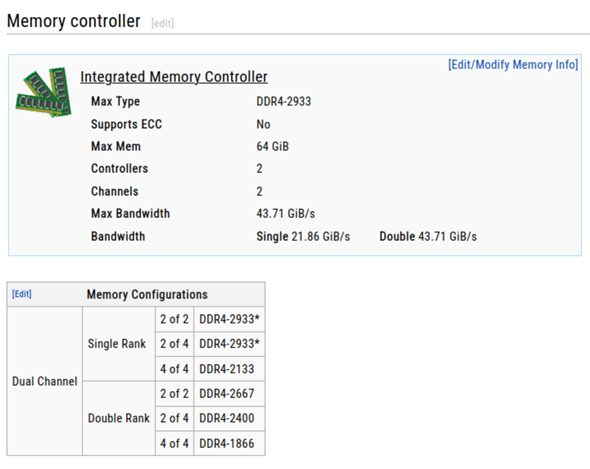Click the DDR4-2400 table cell

tap(229, 418)
